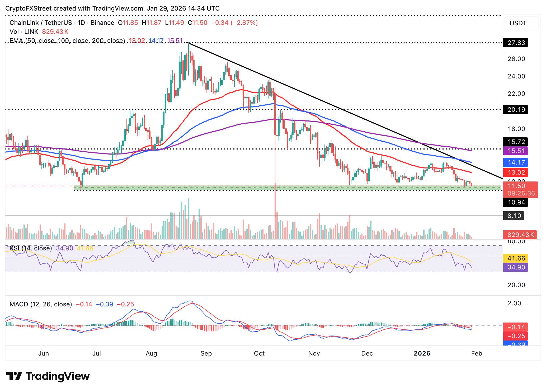The width and height of the screenshot is (546, 392).
Task: Click the red 829.43K volume tag
Action: click(520, 235)
